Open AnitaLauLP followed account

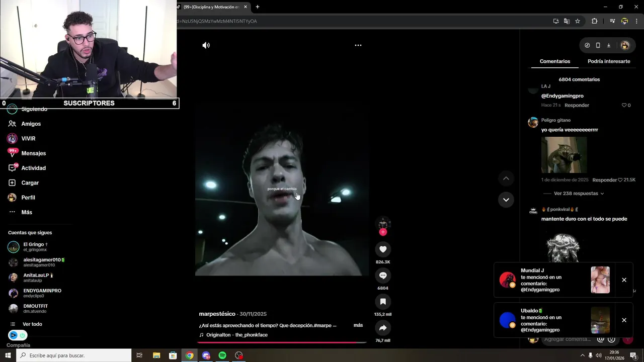(31, 278)
